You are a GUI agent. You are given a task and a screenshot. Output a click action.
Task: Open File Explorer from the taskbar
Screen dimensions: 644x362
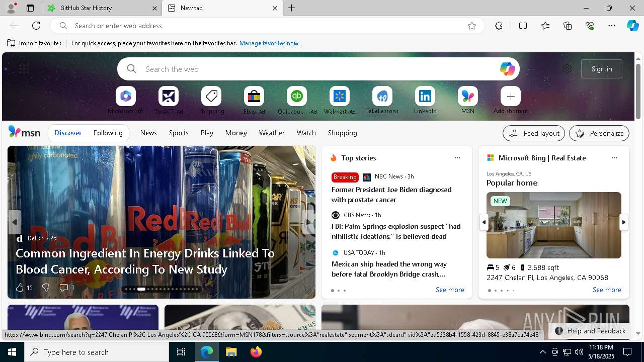coord(231,352)
